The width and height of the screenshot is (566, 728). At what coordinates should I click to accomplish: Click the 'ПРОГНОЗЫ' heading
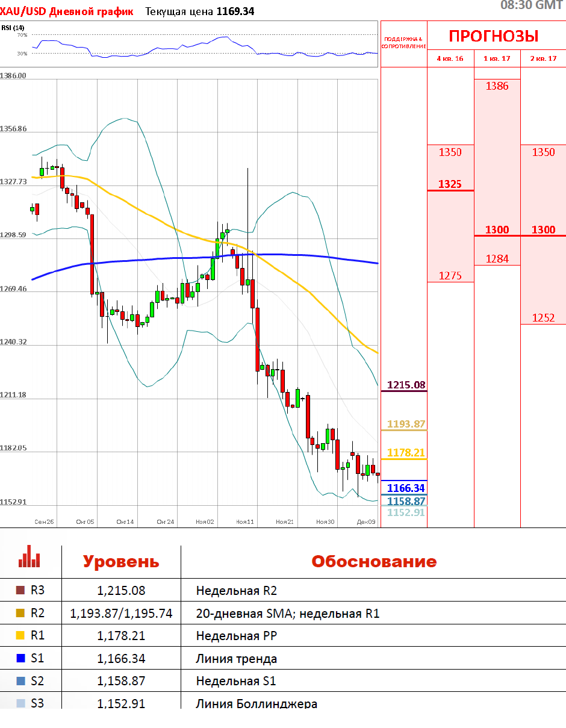(494, 36)
